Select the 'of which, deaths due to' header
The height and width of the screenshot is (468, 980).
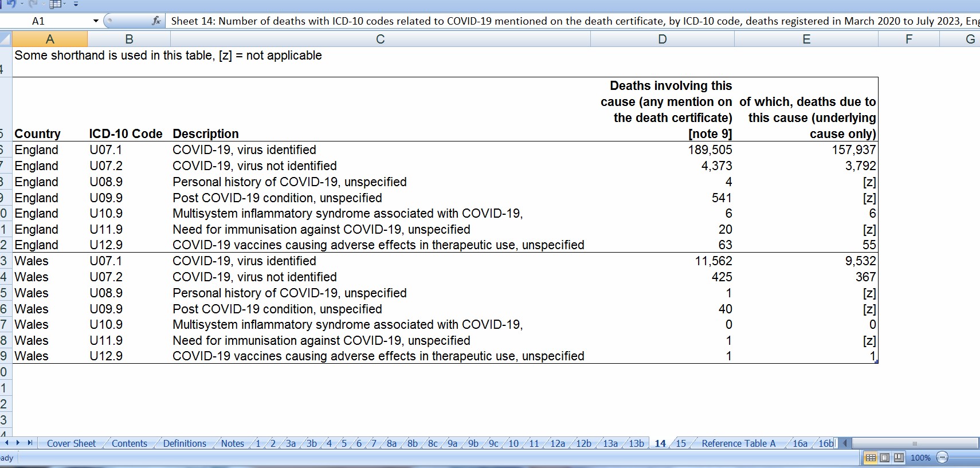click(x=806, y=109)
